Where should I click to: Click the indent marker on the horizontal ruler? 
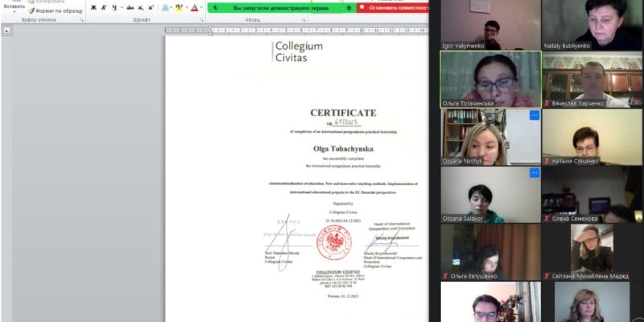211,31
